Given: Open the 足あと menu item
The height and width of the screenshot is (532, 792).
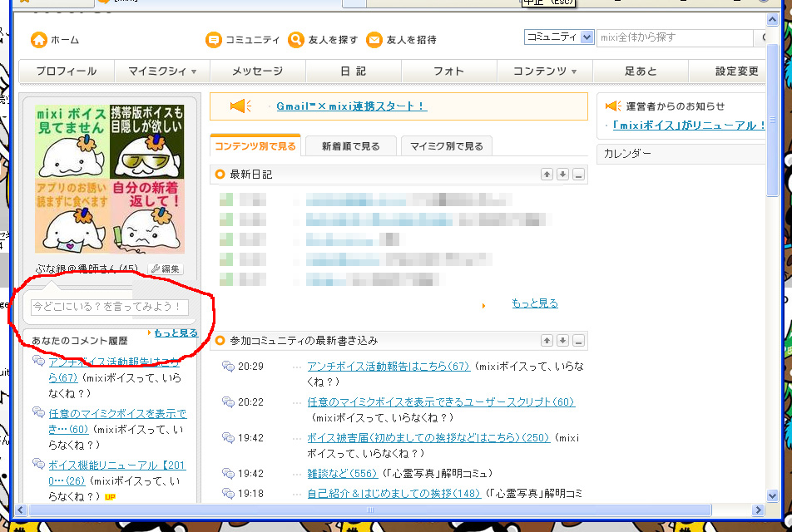Looking at the screenshot, I should [641, 71].
